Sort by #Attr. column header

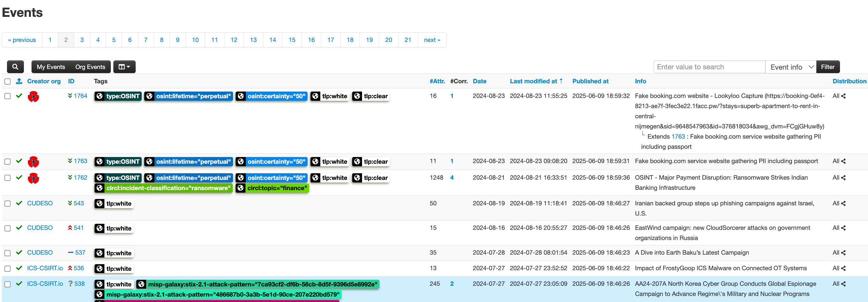point(437,81)
